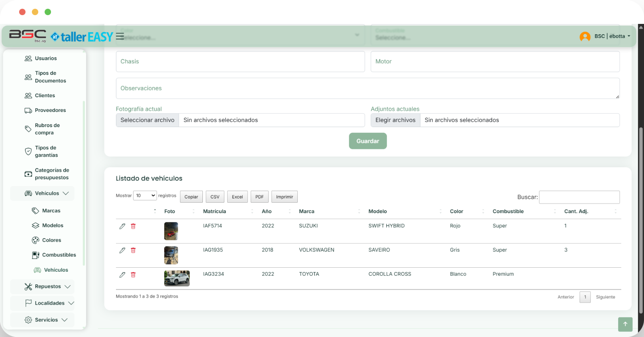Open the records per page dropdown
Screen dimensions: 644x337
pos(145,196)
